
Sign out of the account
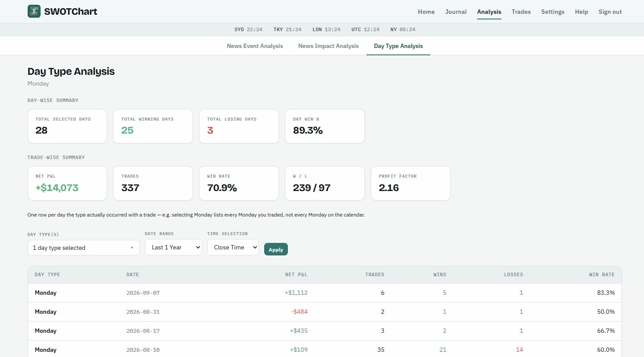pos(610,12)
